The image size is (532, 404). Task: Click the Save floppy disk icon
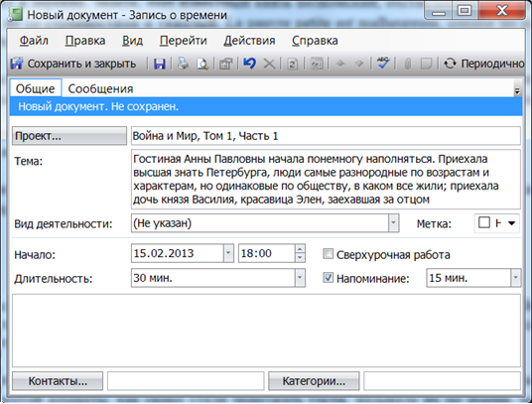coord(159,64)
